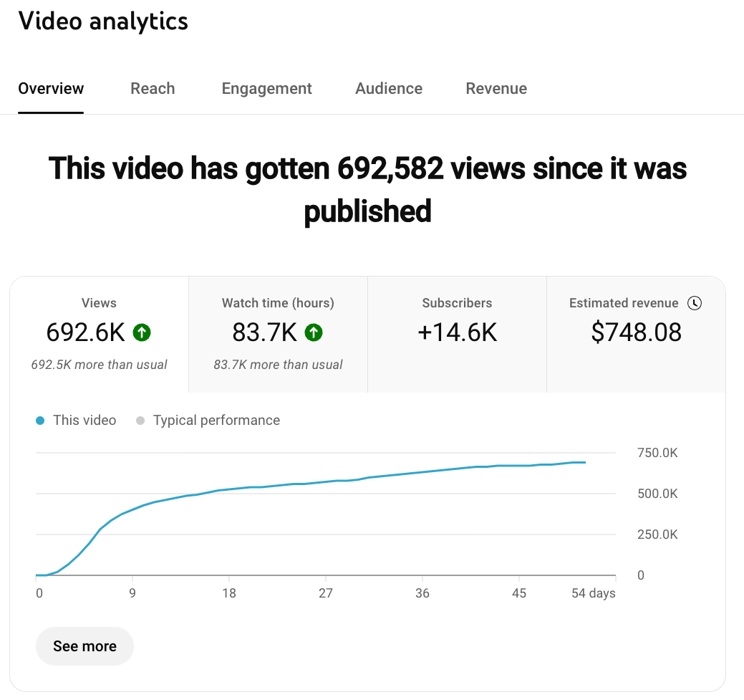Click '83.7K more than usual' text

click(278, 365)
